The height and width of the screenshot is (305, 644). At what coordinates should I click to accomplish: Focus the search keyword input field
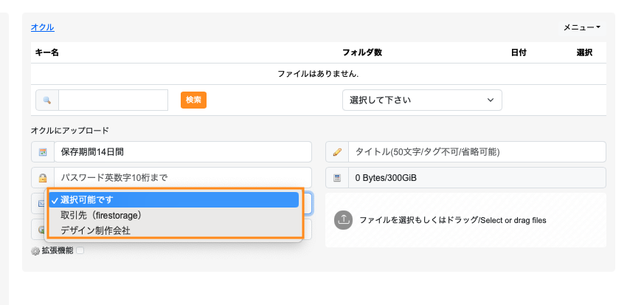[114, 100]
